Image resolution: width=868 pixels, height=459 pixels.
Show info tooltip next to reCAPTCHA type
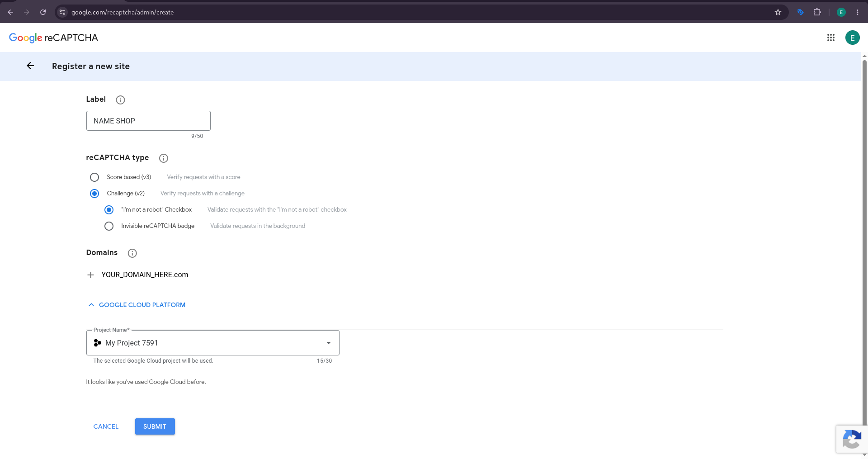[164, 158]
